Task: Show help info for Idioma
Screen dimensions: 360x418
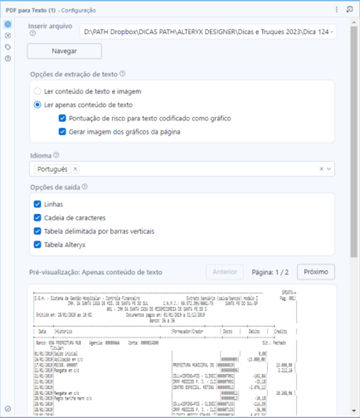Action: point(56,155)
